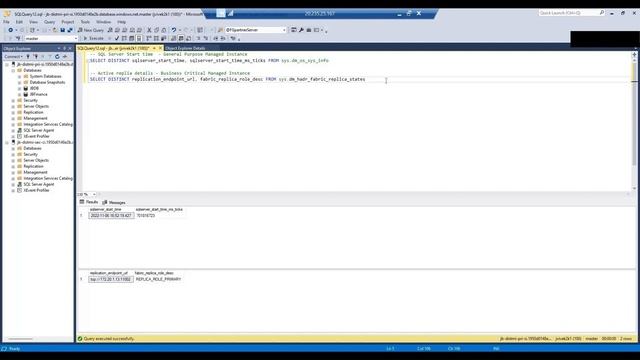
Task: Open the Find combo box dropdown in toolbar
Action: 284,30
